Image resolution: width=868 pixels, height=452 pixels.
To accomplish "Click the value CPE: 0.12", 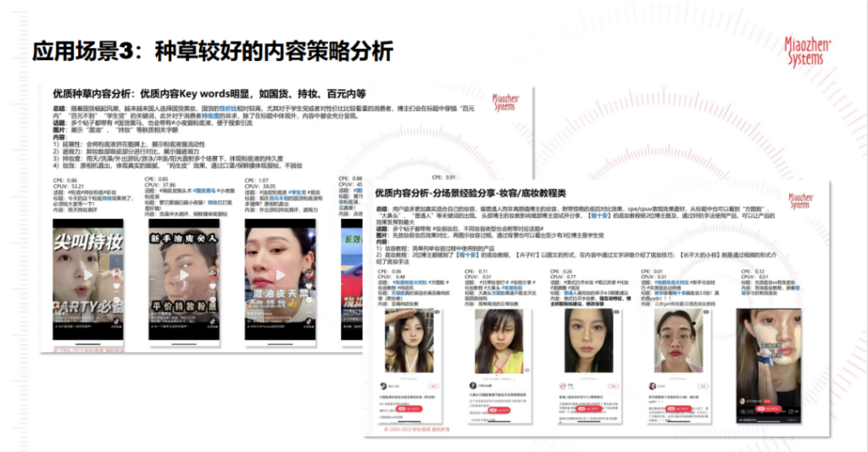I will 753,271.
